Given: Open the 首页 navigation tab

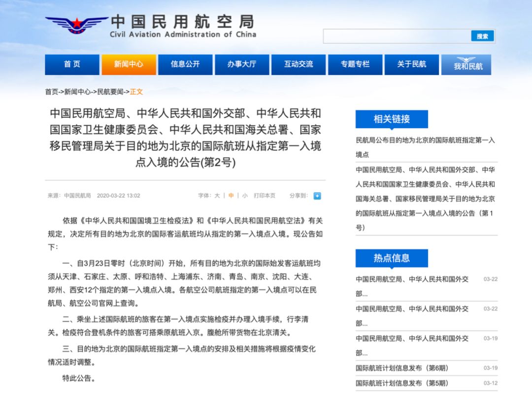Looking at the screenshot, I should coord(72,65).
